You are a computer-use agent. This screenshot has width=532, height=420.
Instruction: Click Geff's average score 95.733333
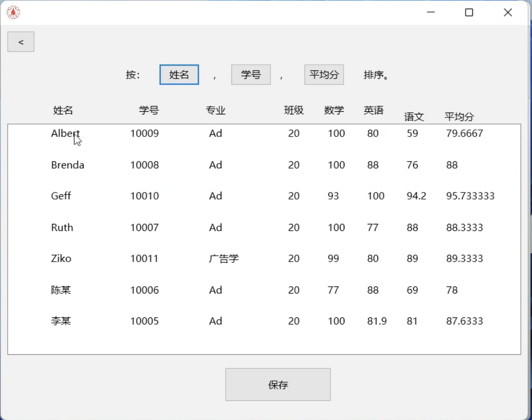point(470,196)
